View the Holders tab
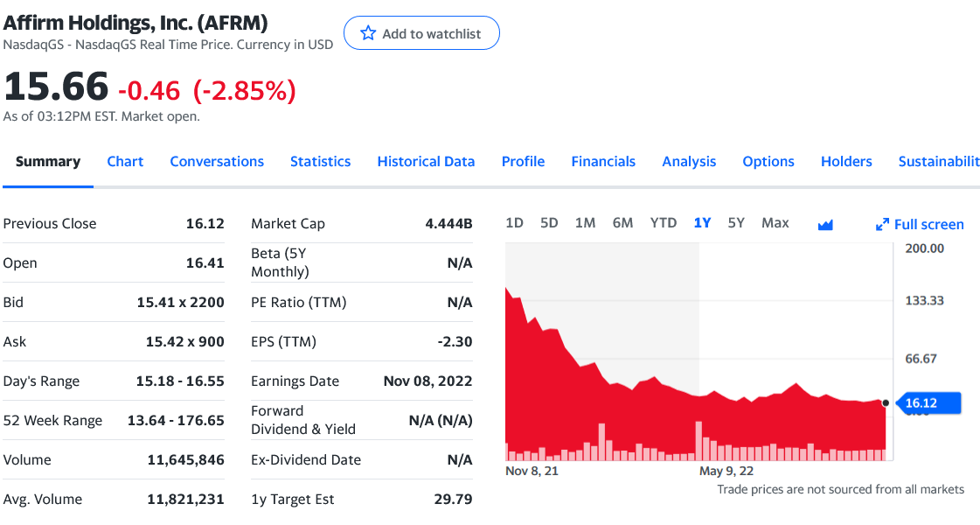Screen dimensions: 980x525 tap(846, 162)
